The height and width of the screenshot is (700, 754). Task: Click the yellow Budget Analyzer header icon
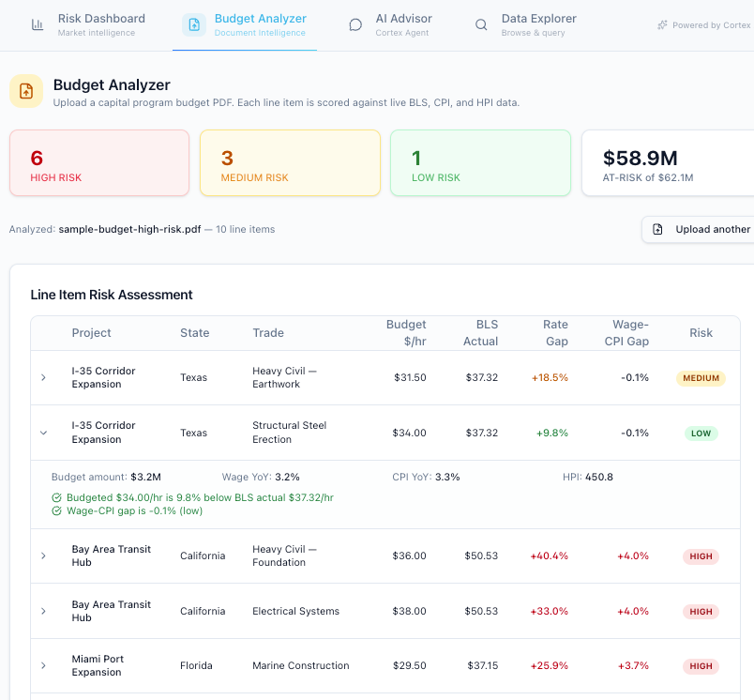pyautogui.click(x=26, y=91)
